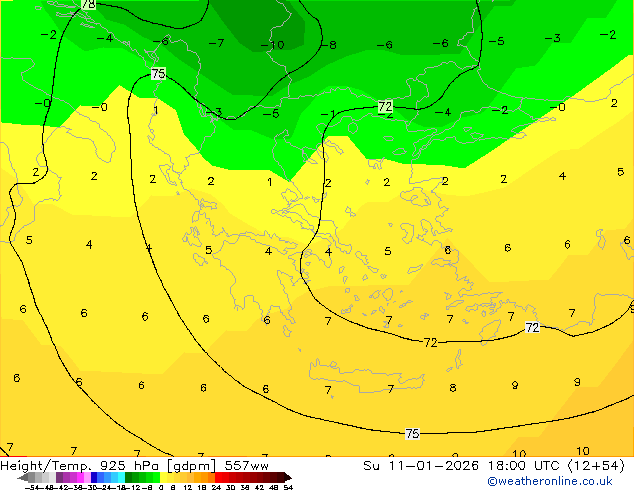Pick the dark green swatch in the legend

tap(129, 477)
